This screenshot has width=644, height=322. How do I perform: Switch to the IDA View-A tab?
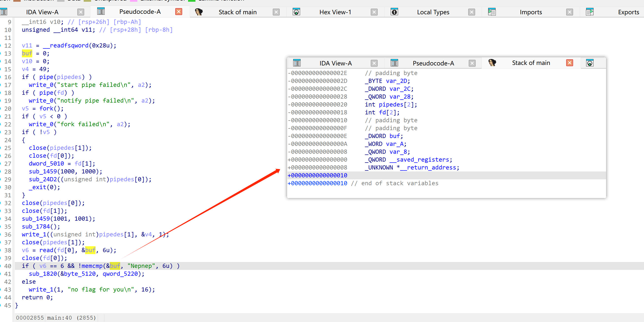42,12
